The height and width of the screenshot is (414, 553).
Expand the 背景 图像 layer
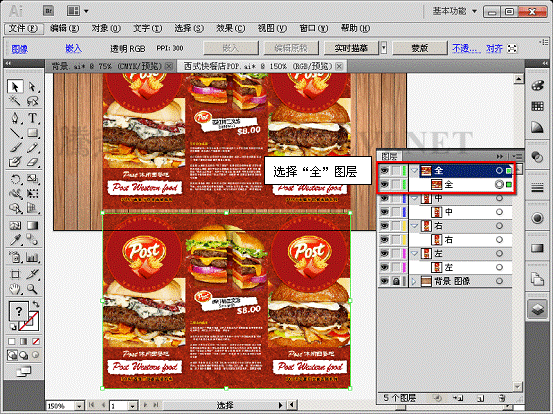pyautogui.click(x=414, y=281)
